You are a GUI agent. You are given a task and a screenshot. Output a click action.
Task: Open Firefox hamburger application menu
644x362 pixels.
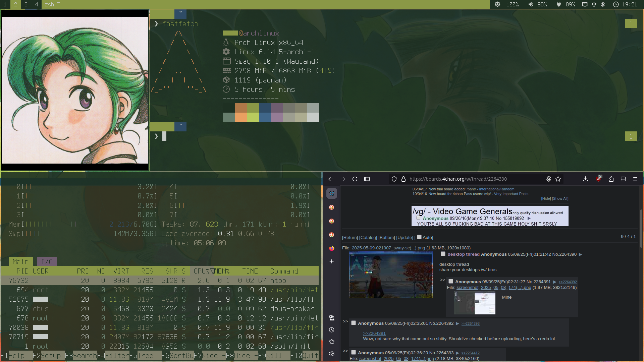(x=635, y=179)
